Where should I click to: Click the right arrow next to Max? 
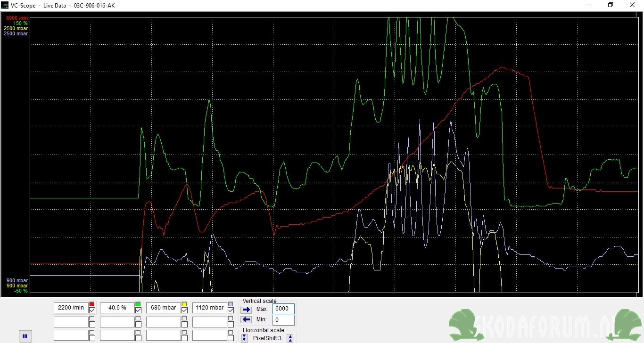click(246, 310)
